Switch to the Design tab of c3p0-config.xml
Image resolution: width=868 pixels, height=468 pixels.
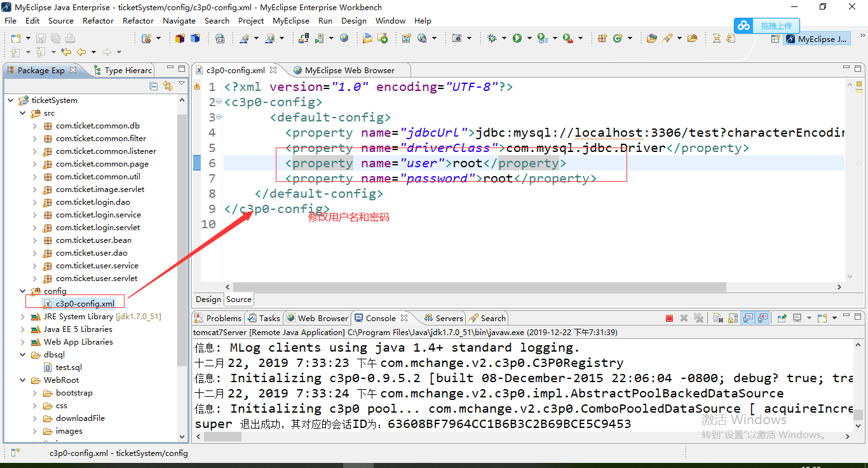(x=208, y=299)
